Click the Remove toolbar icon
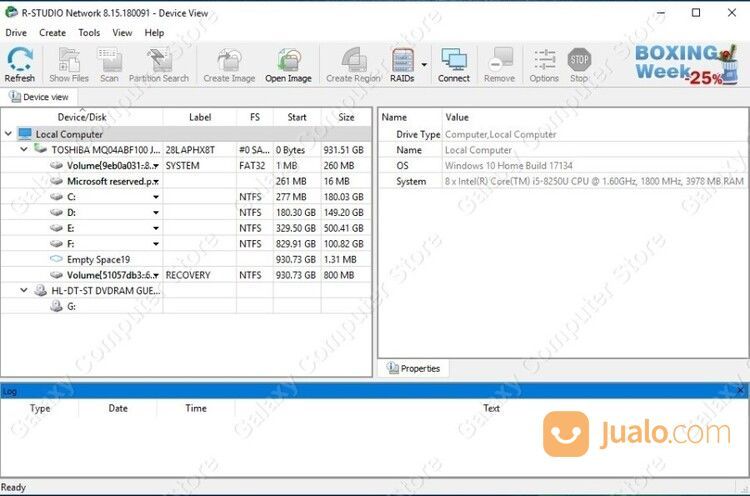This screenshot has width=750, height=496. point(499,64)
